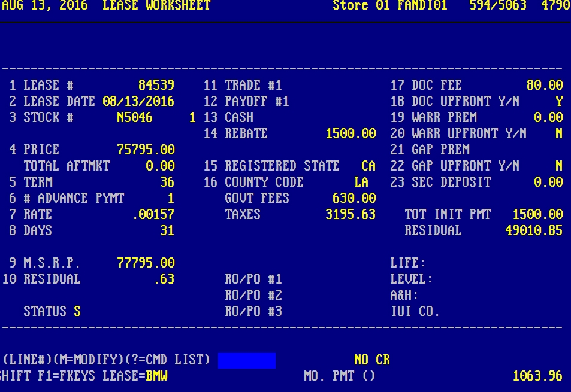Select the NO CR indicator

(372, 360)
